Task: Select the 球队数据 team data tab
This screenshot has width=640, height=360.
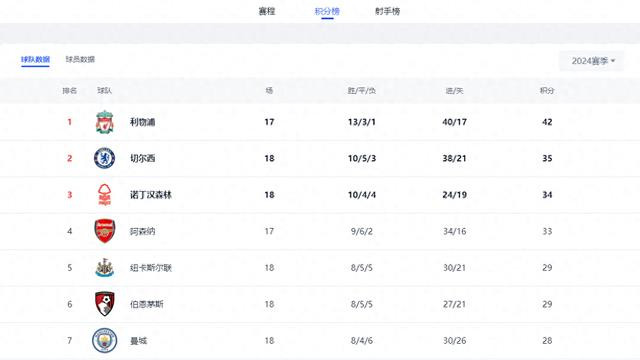Action: [x=36, y=60]
